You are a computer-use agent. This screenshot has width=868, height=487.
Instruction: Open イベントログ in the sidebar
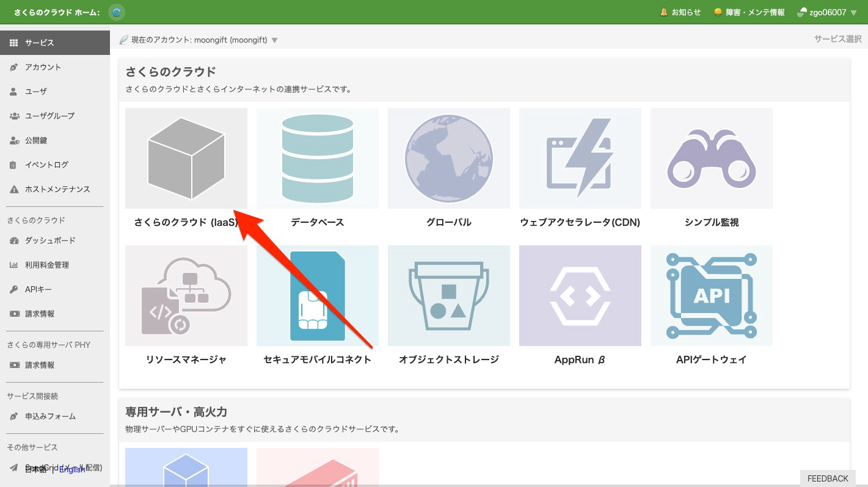(x=55, y=165)
